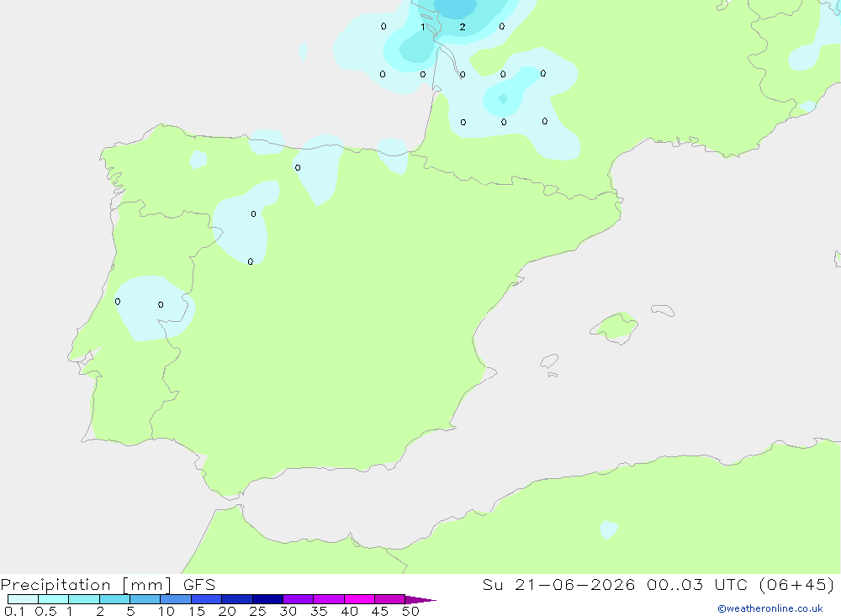
Task: Click the '(06+45)' forecast offset text
Action: pyautogui.click(x=796, y=585)
